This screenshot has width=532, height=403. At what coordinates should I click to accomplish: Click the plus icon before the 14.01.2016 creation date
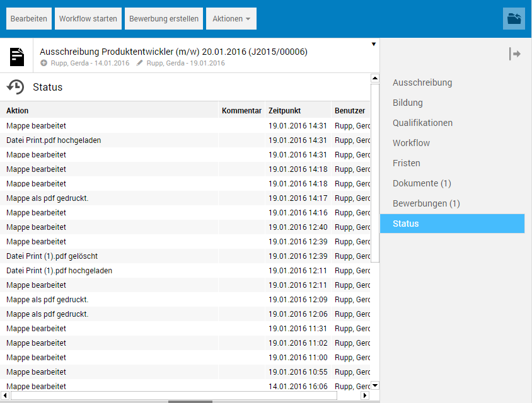[x=43, y=63]
